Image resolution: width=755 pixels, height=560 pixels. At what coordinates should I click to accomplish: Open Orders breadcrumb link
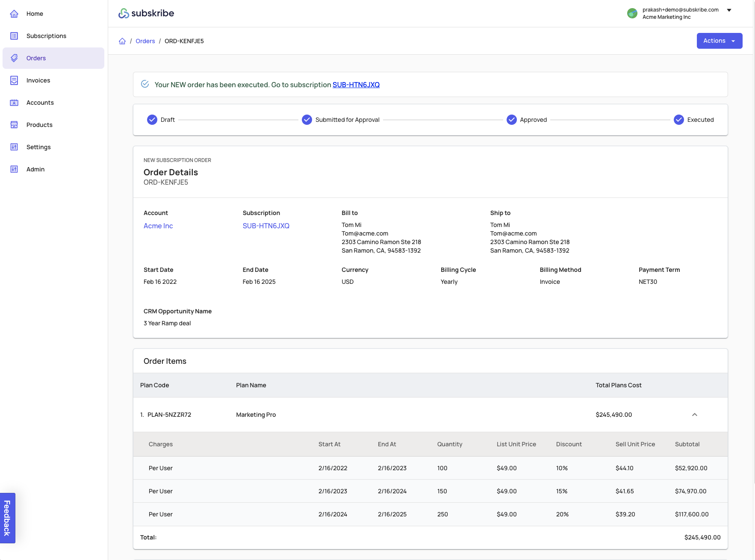pos(145,41)
